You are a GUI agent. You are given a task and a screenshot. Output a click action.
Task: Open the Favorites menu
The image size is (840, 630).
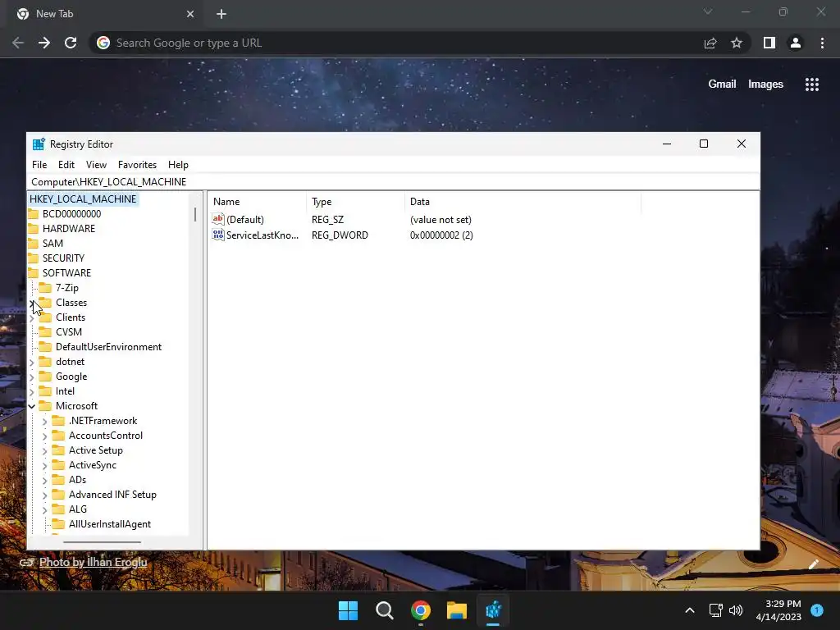click(x=137, y=164)
